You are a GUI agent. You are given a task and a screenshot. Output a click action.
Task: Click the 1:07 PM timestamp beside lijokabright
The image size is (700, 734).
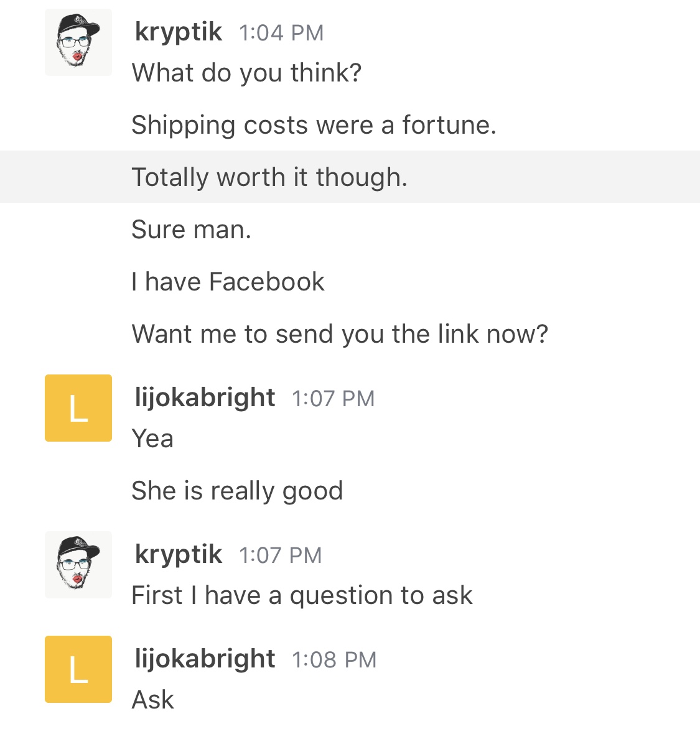334,399
